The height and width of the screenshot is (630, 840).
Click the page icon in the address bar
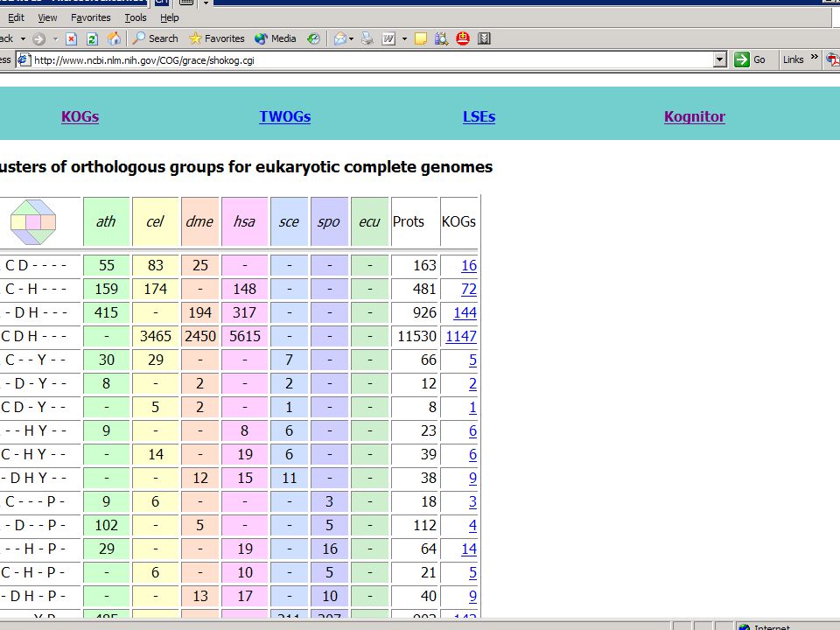(x=24, y=60)
